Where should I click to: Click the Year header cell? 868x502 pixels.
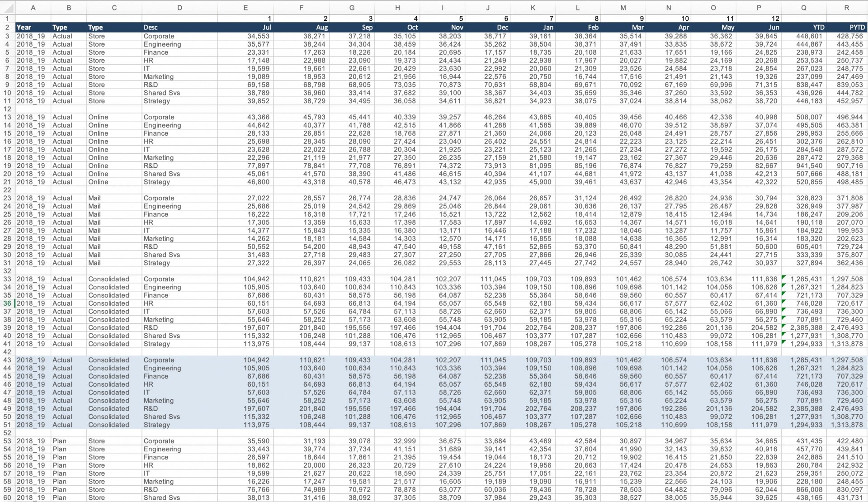(x=33, y=28)
